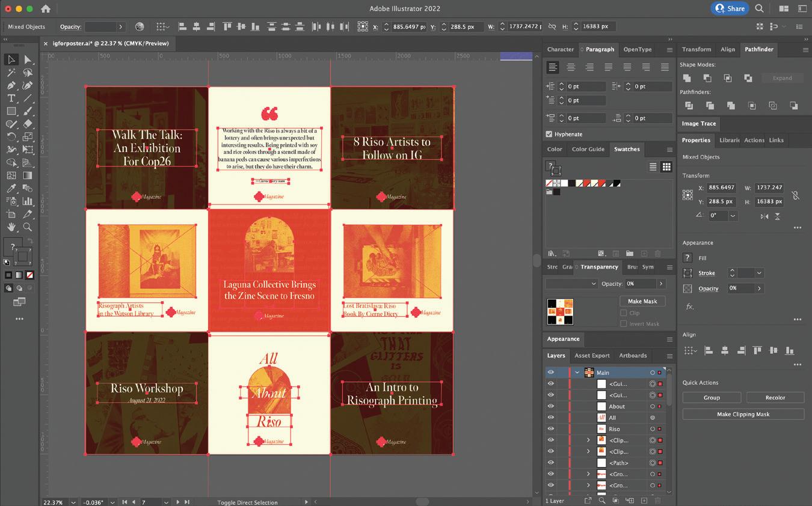The width and height of the screenshot is (812, 506).
Task: Expand the first <Gro...> group in Layers
Action: point(588,474)
